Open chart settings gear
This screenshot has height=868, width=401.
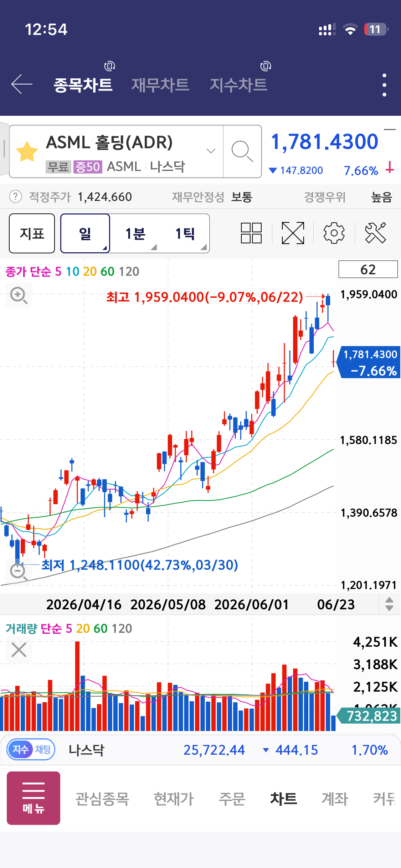click(x=334, y=233)
